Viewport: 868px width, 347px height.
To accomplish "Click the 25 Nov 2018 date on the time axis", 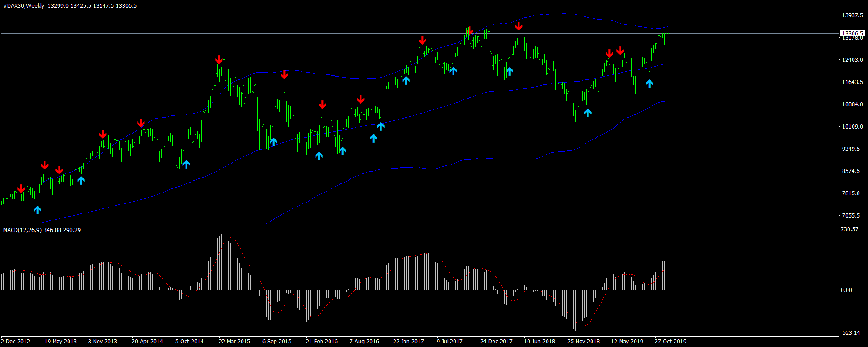I will [x=583, y=341].
